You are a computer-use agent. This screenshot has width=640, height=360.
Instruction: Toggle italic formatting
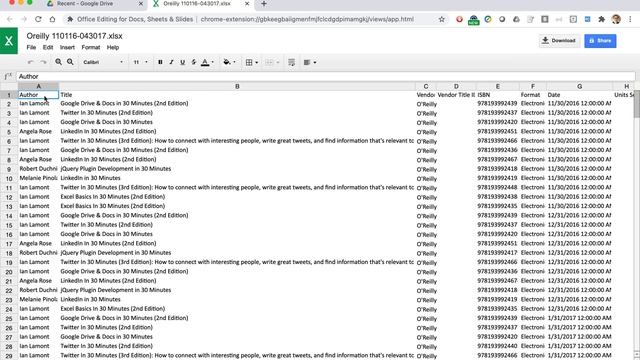click(171, 62)
